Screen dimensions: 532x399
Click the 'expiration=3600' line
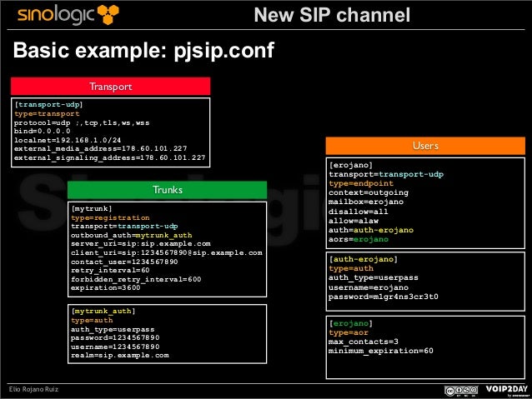tap(106, 288)
